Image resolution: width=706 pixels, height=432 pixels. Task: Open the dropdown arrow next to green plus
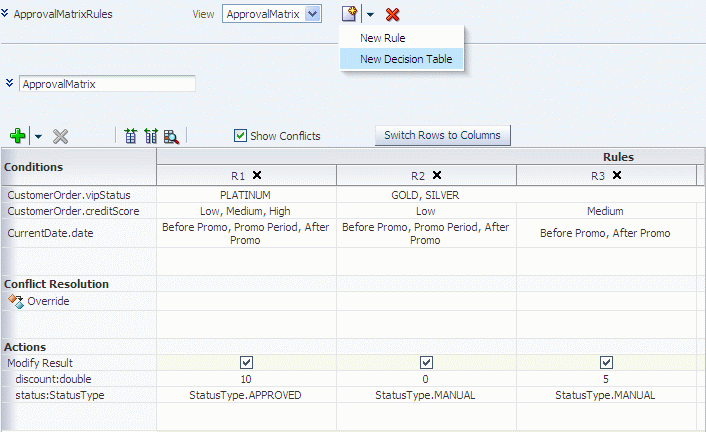tap(38, 136)
